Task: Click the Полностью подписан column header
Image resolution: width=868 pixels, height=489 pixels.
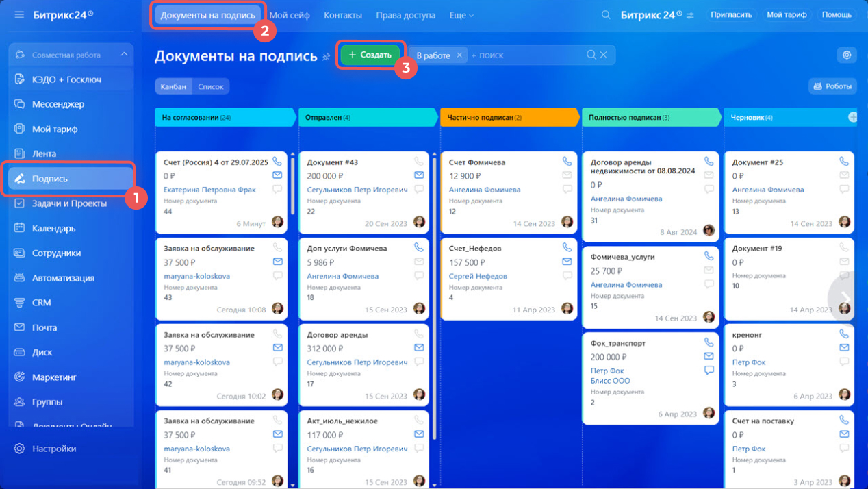Action: point(650,117)
